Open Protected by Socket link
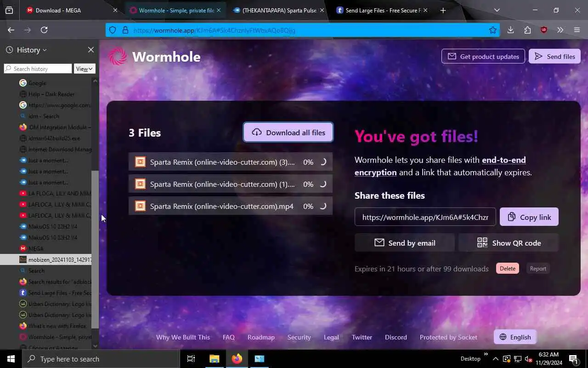588x368 pixels. (x=448, y=337)
